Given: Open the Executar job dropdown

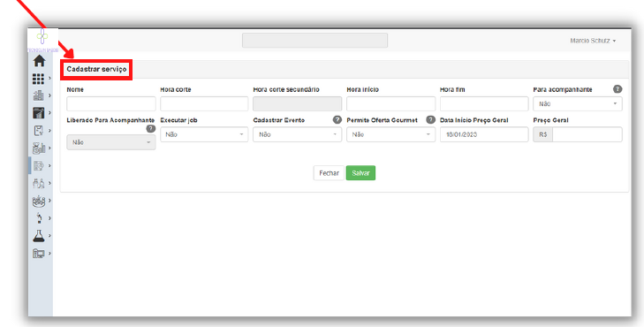Looking at the screenshot, I should pyautogui.click(x=204, y=134).
